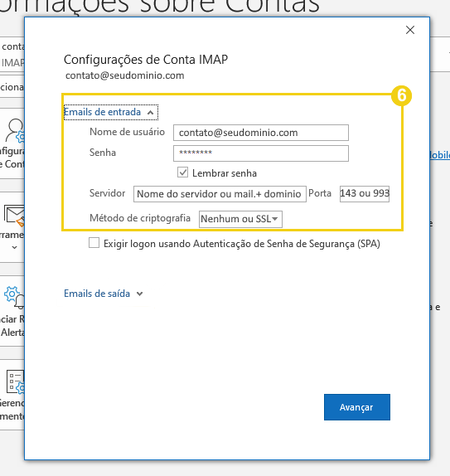This screenshot has height=476, width=450.
Task: Click the gear and bell alerts icon
Action: coord(14,297)
